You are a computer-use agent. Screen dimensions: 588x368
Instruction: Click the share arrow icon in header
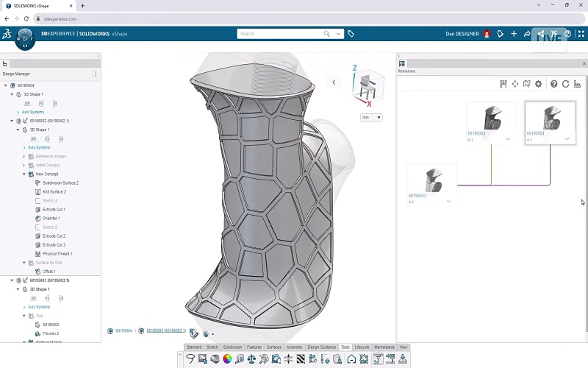click(528, 34)
